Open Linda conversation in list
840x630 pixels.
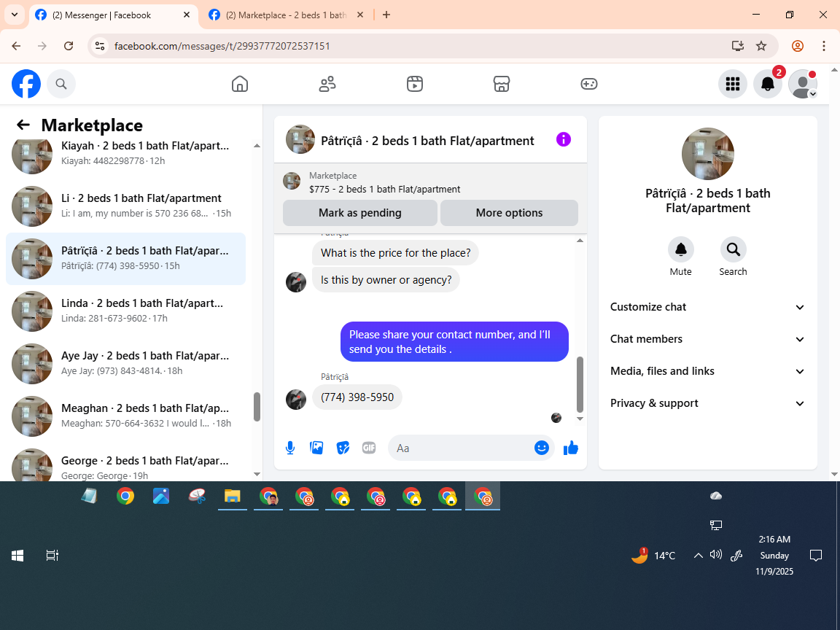pos(126,311)
